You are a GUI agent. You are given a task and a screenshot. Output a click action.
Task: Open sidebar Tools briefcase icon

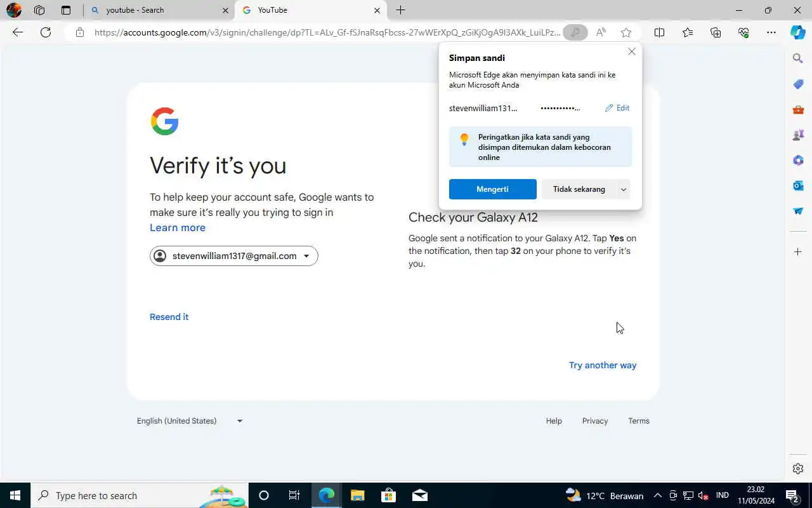pyautogui.click(x=798, y=110)
